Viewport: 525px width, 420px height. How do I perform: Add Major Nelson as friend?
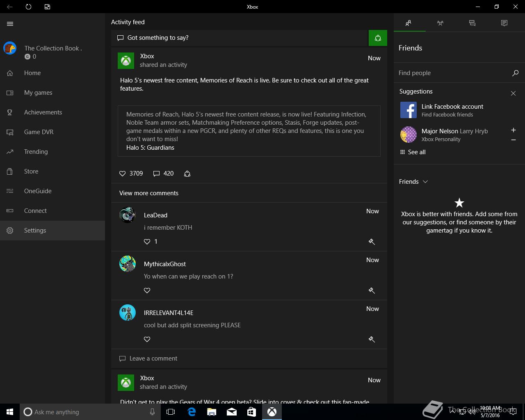tap(513, 130)
